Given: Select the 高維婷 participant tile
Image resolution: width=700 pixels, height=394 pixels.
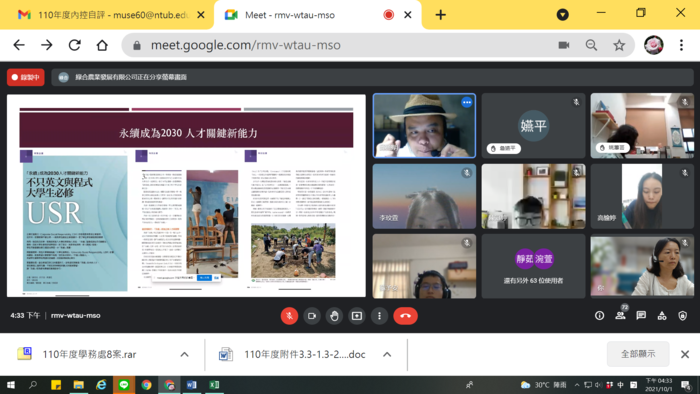Looking at the screenshot, I should (x=642, y=196).
